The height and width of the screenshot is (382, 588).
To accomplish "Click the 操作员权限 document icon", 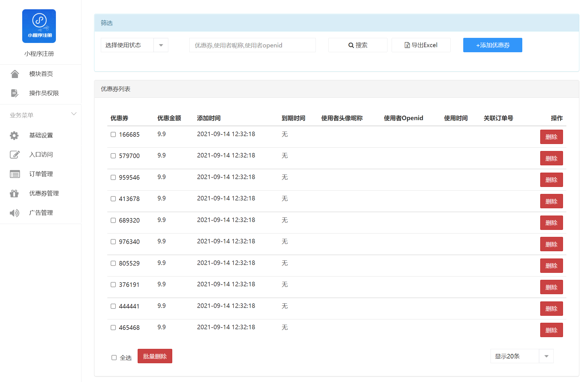I will [x=15, y=93].
